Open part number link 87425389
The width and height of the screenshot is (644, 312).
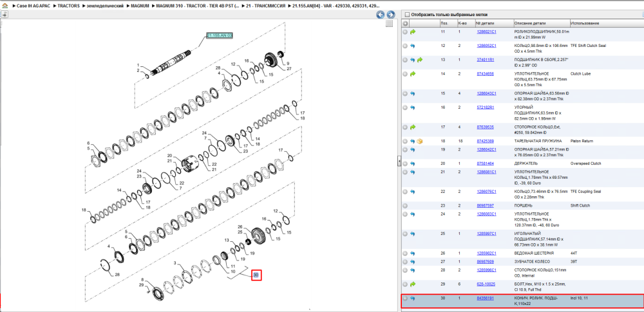485,142
